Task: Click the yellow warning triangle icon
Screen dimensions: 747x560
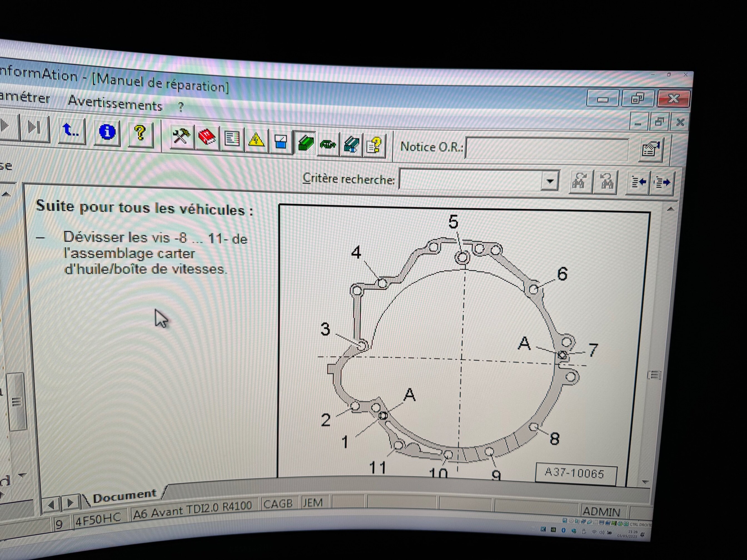Action: [x=256, y=141]
